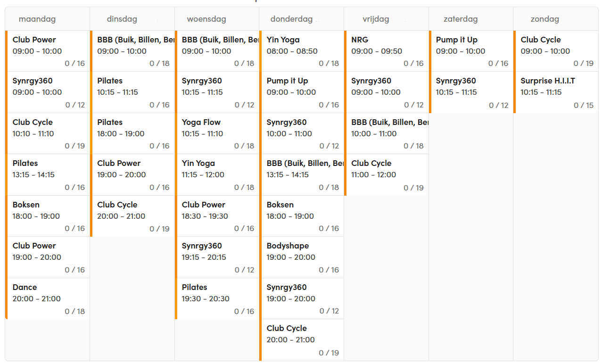Select Thursday Bodyshape class
Viewport: 602px width, 364px height.
302,257
